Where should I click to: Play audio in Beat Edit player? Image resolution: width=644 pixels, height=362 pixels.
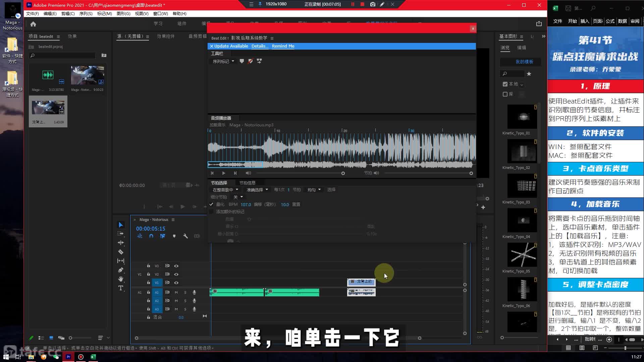(x=224, y=173)
